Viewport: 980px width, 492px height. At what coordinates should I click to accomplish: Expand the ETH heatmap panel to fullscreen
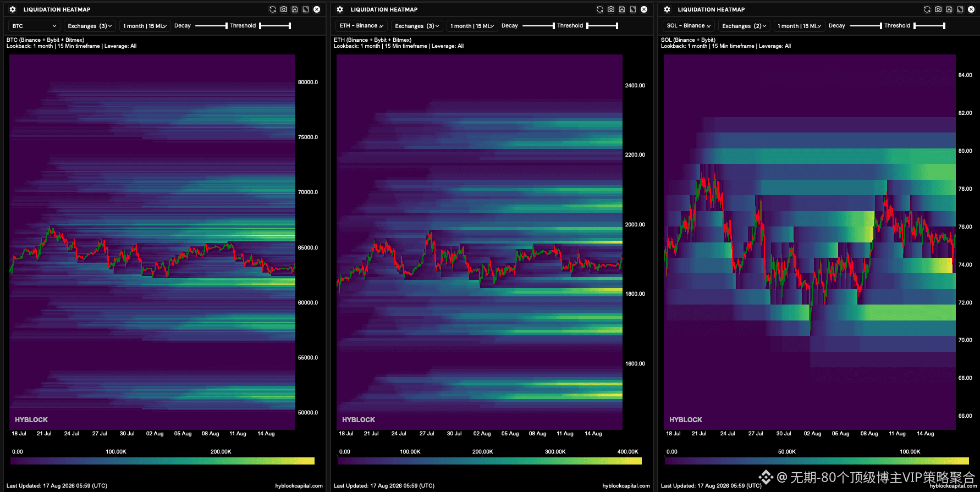[633, 9]
